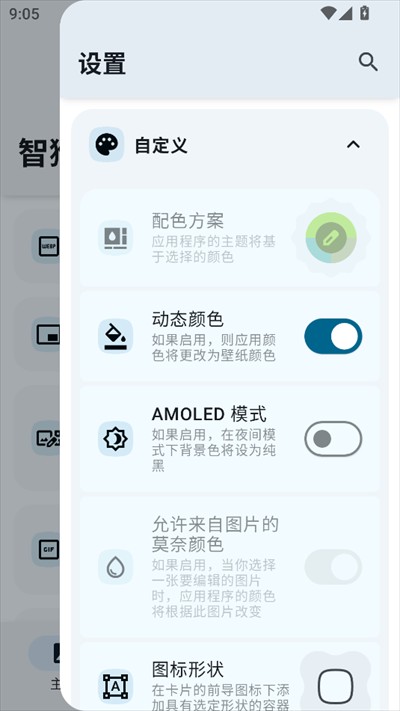Image resolution: width=400 pixels, height=711 pixels.
Task: Click the water drop icon for 莫奈颜色
Action: (x=116, y=567)
